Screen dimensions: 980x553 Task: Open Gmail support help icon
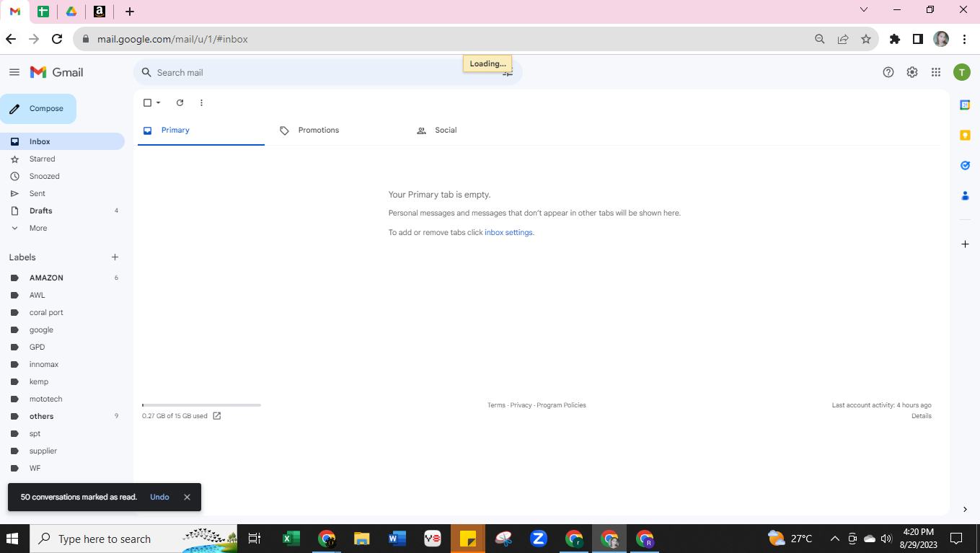[x=888, y=72]
